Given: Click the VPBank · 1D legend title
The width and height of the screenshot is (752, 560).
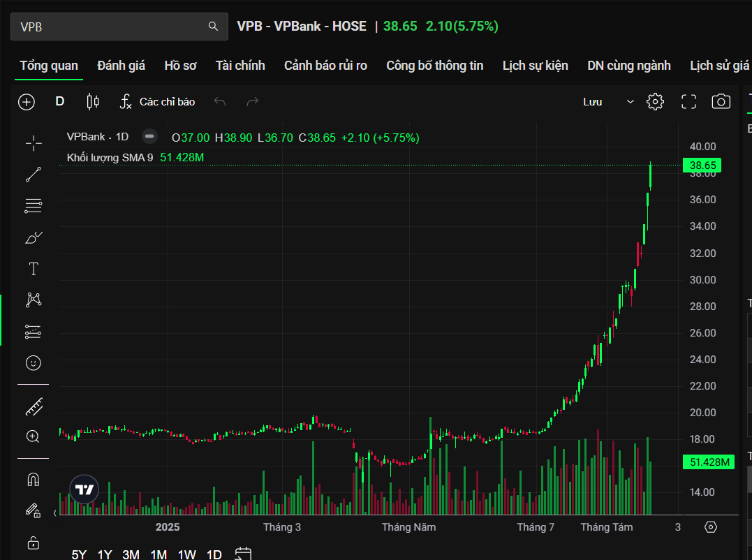Looking at the screenshot, I should pyautogui.click(x=98, y=137).
